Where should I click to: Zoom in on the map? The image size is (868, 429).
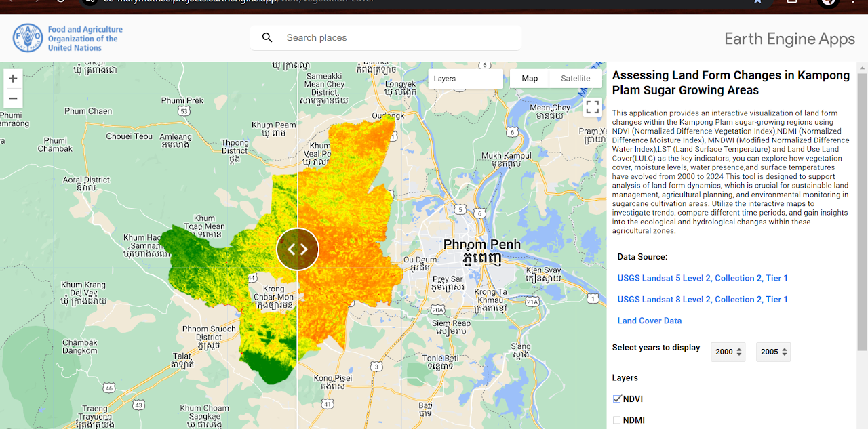click(13, 79)
